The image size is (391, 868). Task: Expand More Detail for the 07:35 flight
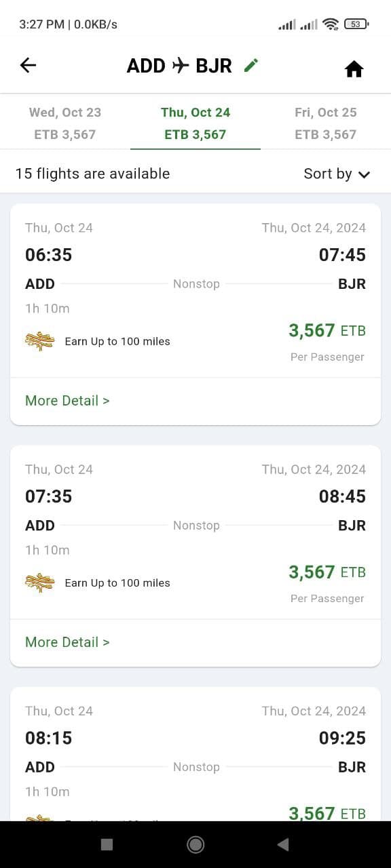(x=67, y=642)
